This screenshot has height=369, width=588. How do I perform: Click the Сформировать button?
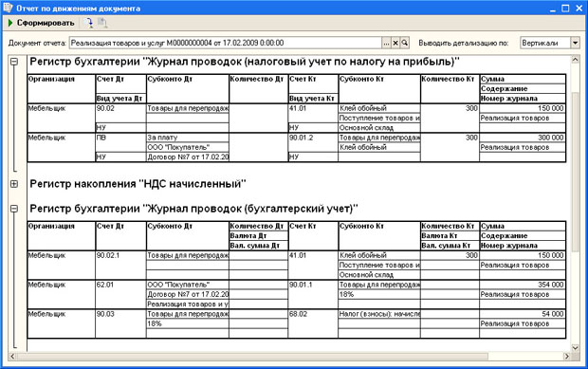[x=41, y=24]
